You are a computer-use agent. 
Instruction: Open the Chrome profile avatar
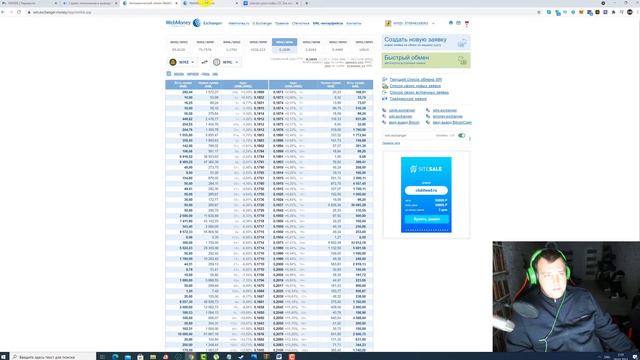click(630, 12)
